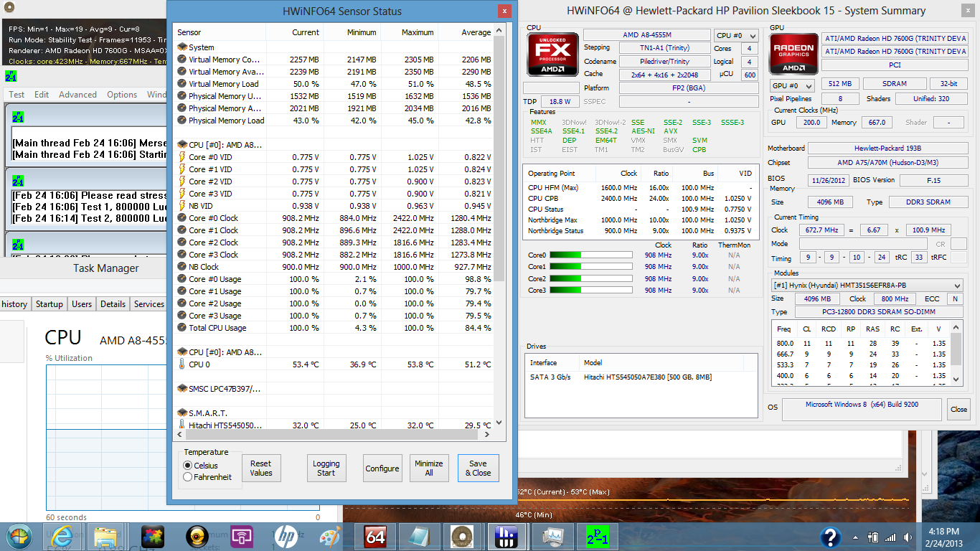
Task: Switch to Task Manager's Startup tab
Action: (50, 304)
